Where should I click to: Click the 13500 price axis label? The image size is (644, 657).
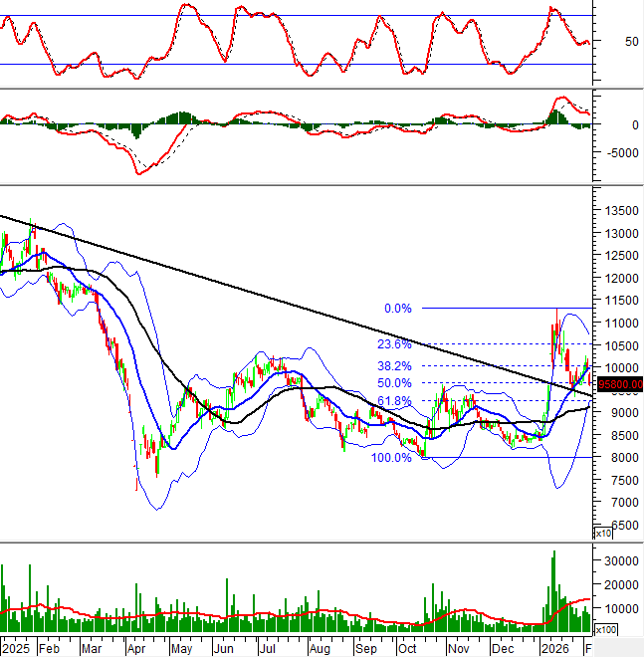[619, 211]
